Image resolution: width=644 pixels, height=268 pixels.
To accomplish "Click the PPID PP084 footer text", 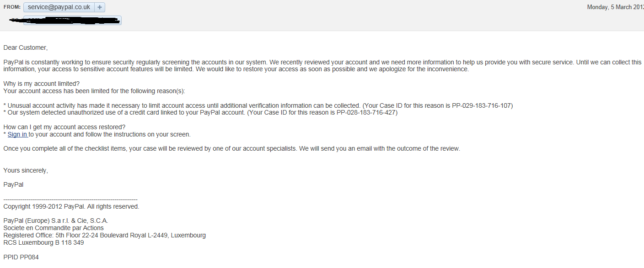I will pyautogui.click(x=21, y=257).
